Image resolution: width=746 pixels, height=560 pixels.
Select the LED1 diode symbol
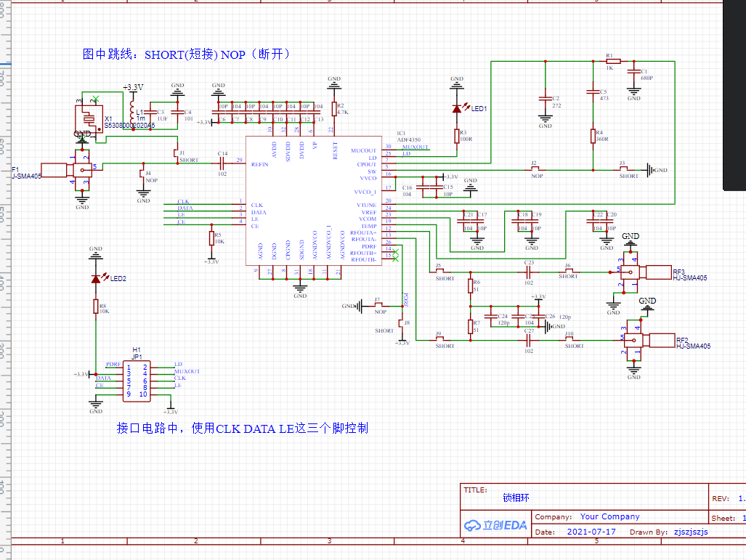pos(457,109)
